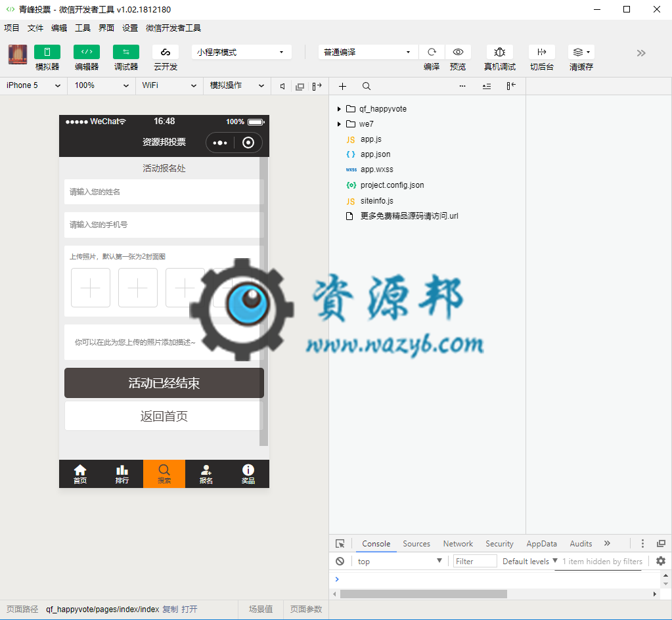The height and width of the screenshot is (620, 672).
Task: Search files with magnifier icon
Action: pos(367,87)
